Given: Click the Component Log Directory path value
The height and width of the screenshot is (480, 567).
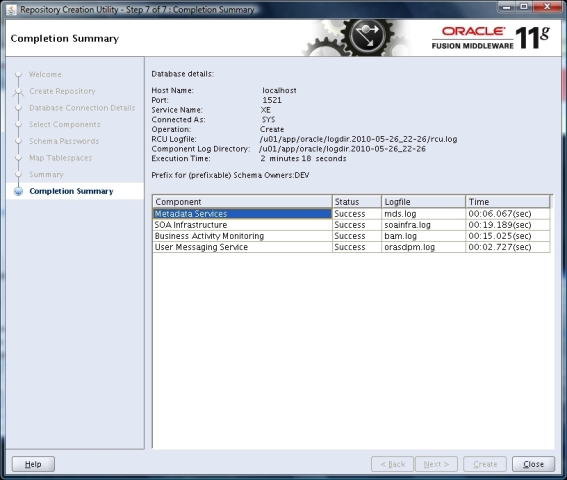Looking at the screenshot, I should [x=342, y=149].
